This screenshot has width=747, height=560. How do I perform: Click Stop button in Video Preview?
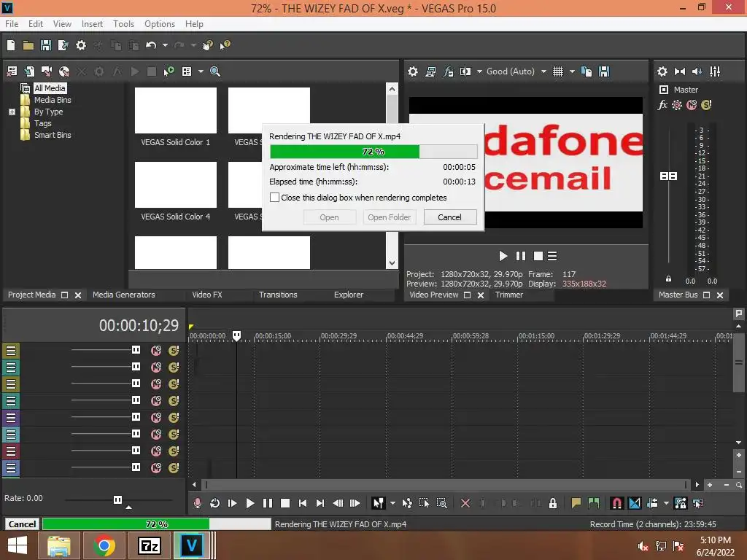(538, 256)
